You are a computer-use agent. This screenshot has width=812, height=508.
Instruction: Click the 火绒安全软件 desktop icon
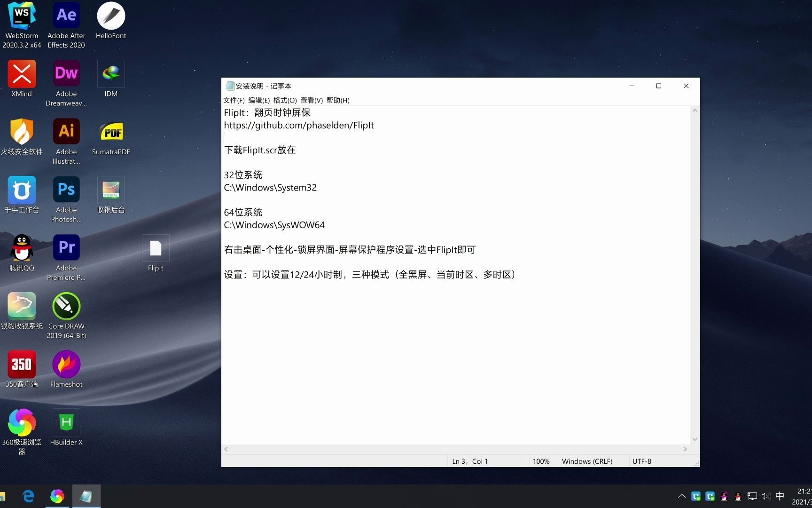22,137
